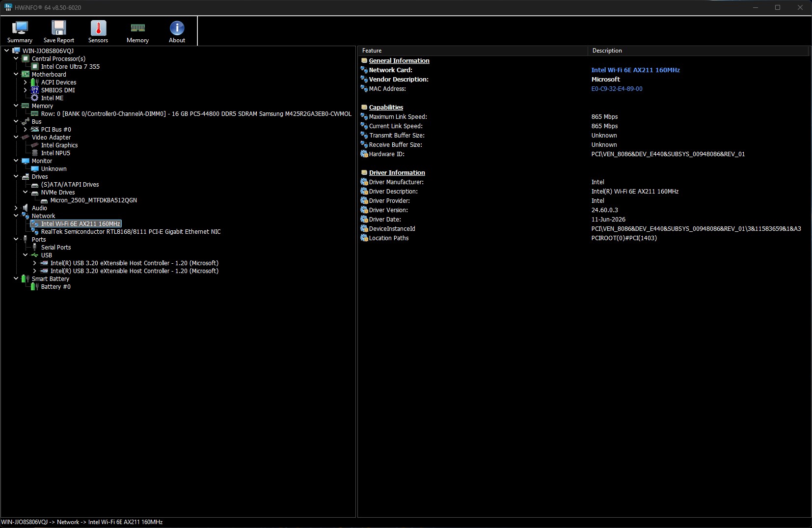Image resolution: width=812 pixels, height=528 pixels.
Task: Click the Feature column header
Action: click(x=473, y=51)
